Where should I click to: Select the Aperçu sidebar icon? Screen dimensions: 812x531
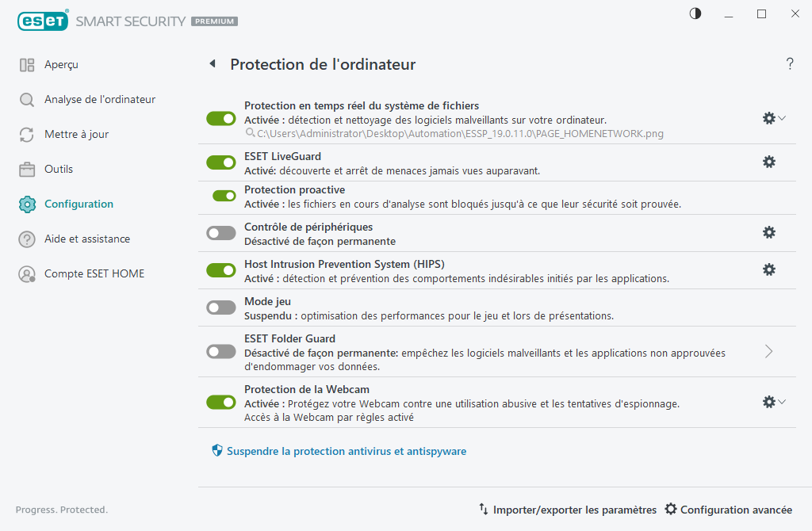pyautogui.click(x=26, y=64)
